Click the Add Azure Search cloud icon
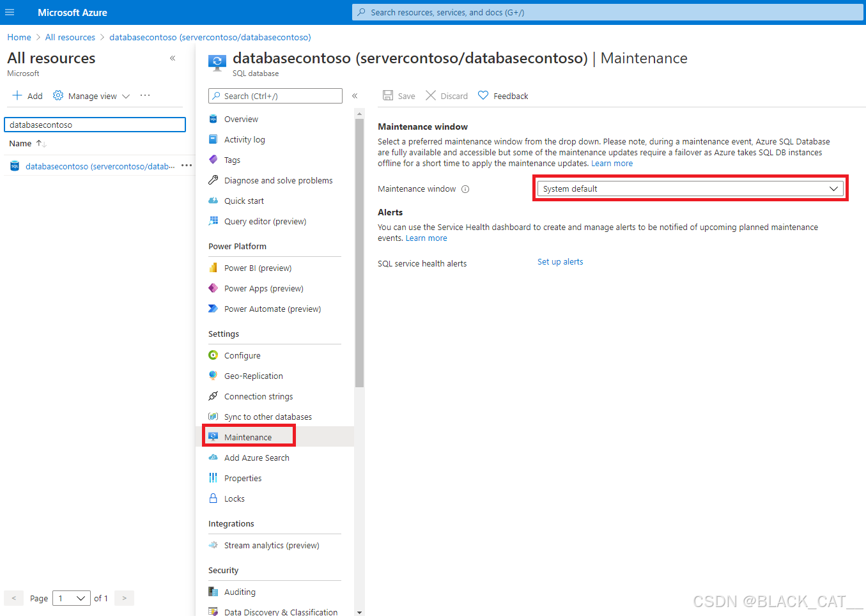This screenshot has height=616, width=866. pyautogui.click(x=213, y=458)
